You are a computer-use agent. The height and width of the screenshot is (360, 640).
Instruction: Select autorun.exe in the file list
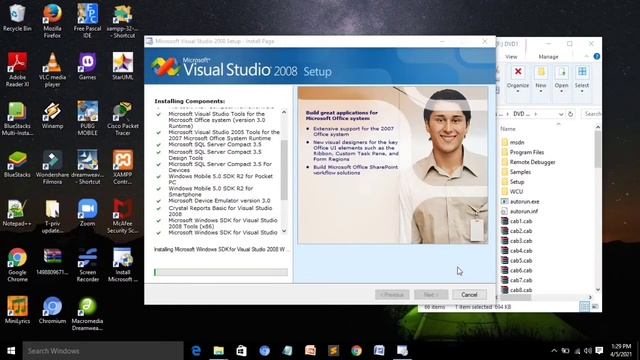coord(524,201)
